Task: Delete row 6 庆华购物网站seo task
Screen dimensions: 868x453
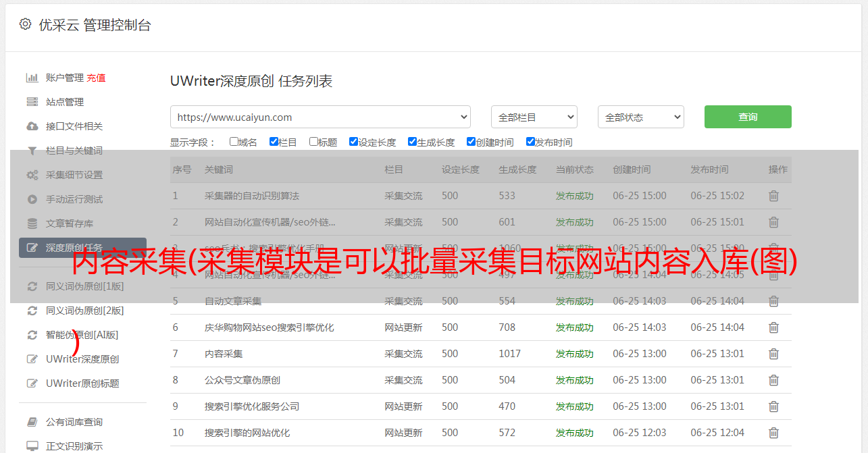Action: (774, 327)
